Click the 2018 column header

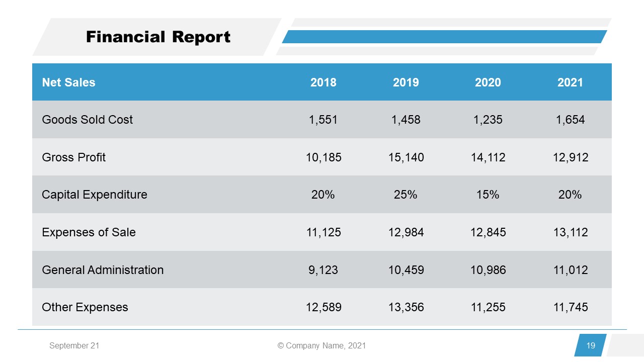pyautogui.click(x=324, y=82)
